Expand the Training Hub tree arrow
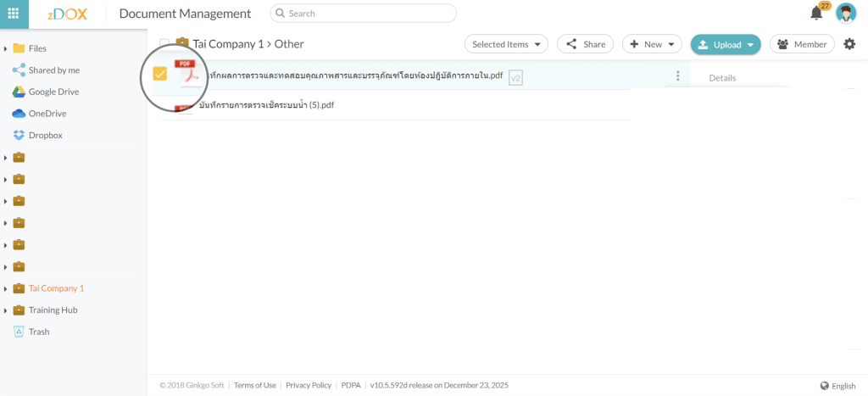This screenshot has height=396, width=868. (x=6, y=310)
